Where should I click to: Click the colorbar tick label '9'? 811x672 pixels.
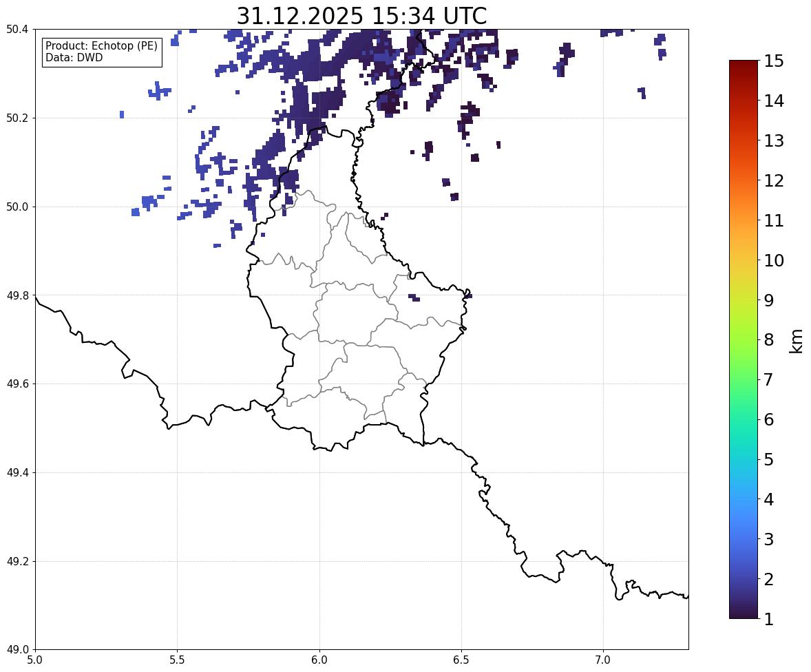769,300
